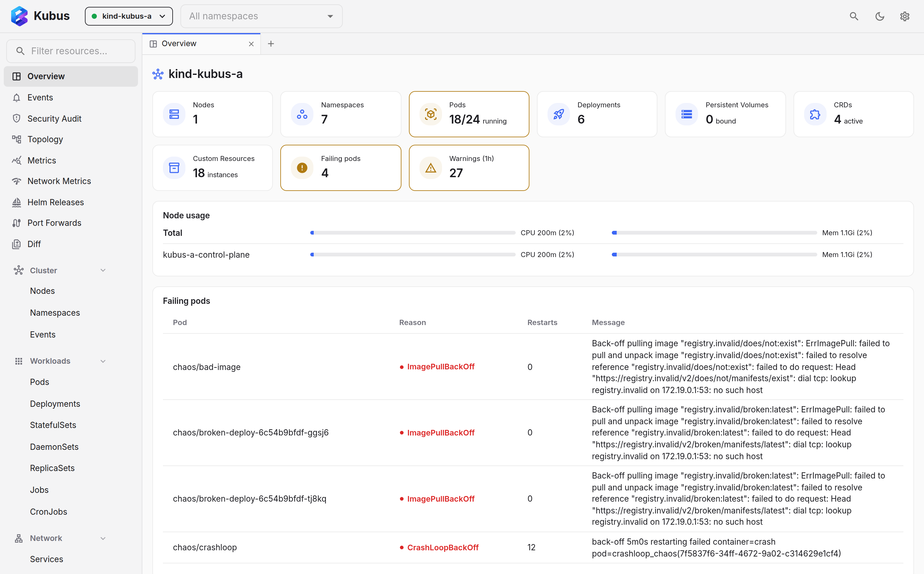Viewport: 924px width, 574px height.
Task: Open ReplicaSets under Workloads
Action: [x=52, y=468]
